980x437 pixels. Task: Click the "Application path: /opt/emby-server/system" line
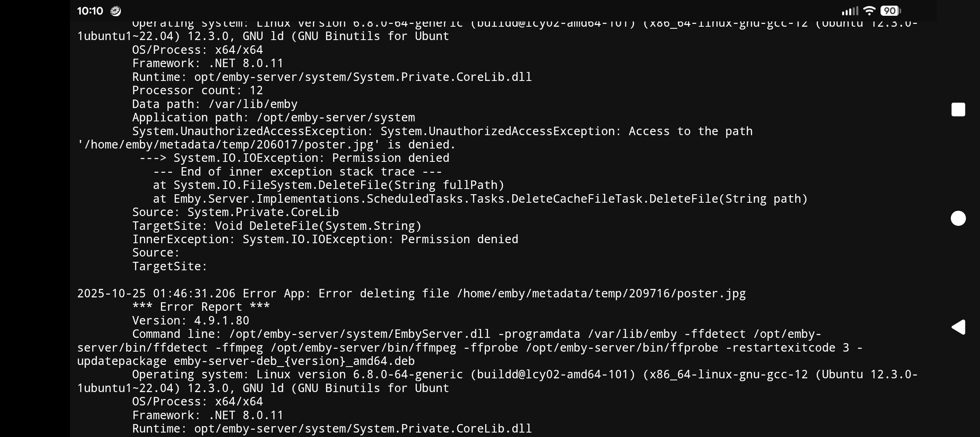[x=273, y=117]
